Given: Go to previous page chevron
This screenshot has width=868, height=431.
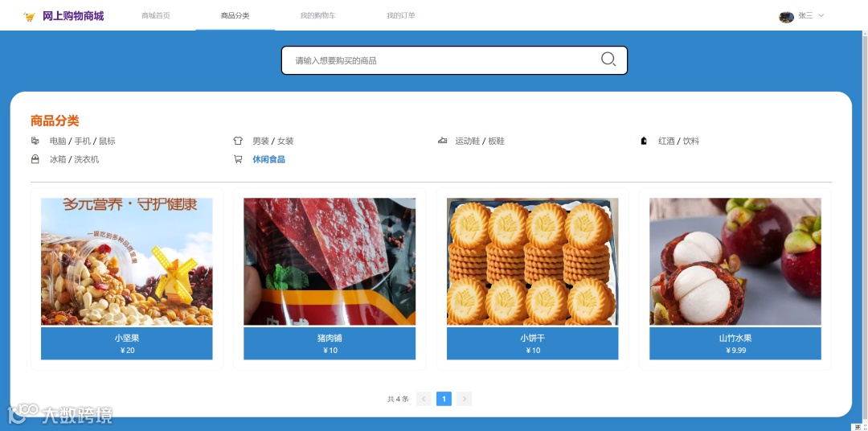Looking at the screenshot, I should pos(424,399).
